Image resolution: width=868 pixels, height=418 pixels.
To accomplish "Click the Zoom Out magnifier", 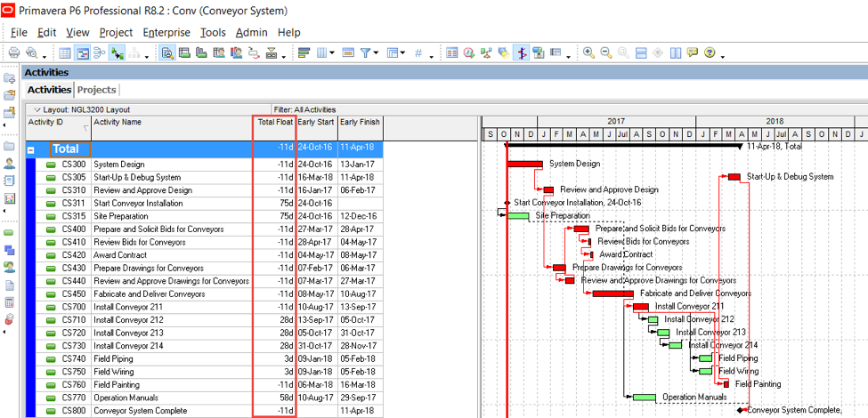I will point(605,53).
